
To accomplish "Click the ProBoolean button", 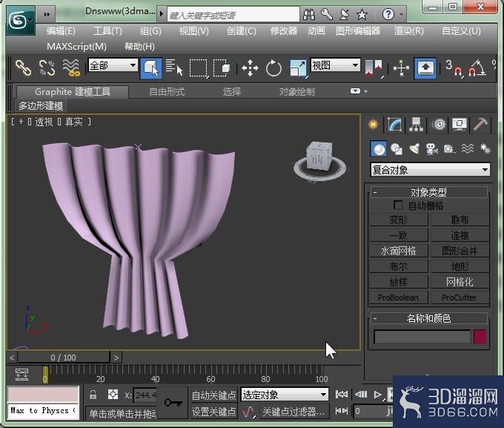I will [x=399, y=297].
